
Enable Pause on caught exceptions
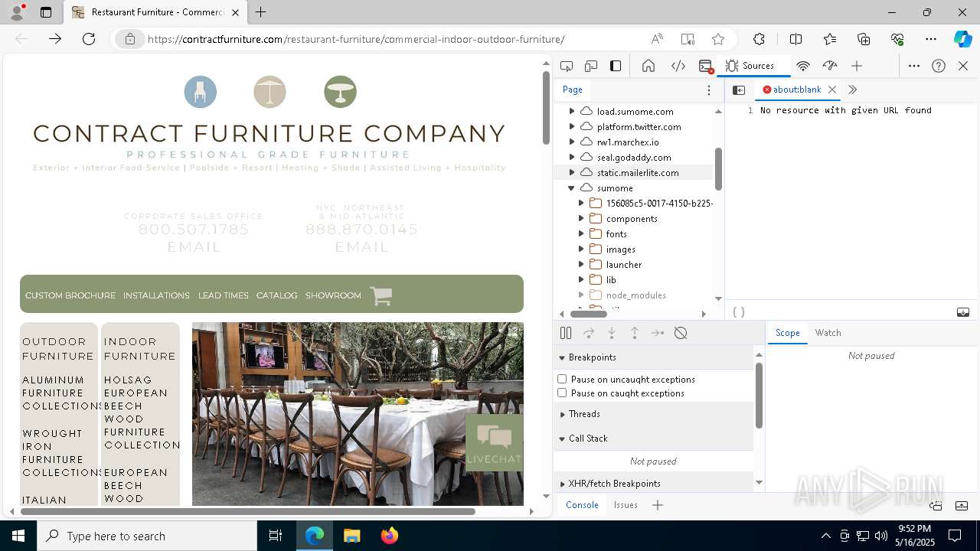pyautogui.click(x=562, y=393)
